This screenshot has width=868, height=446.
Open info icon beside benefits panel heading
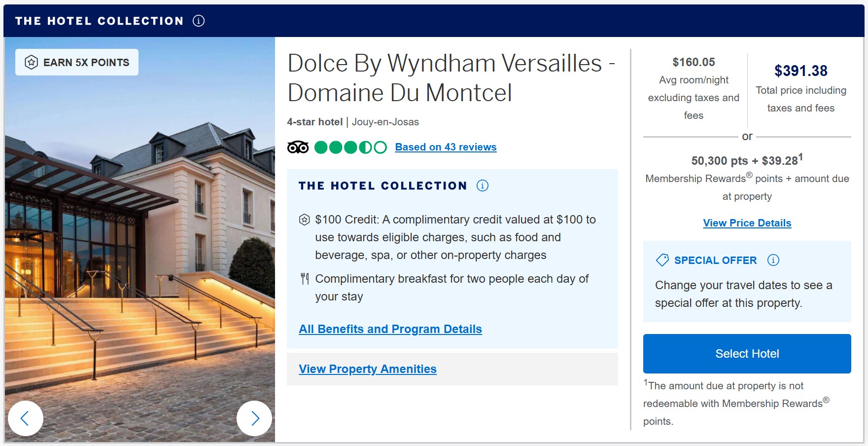(x=483, y=186)
